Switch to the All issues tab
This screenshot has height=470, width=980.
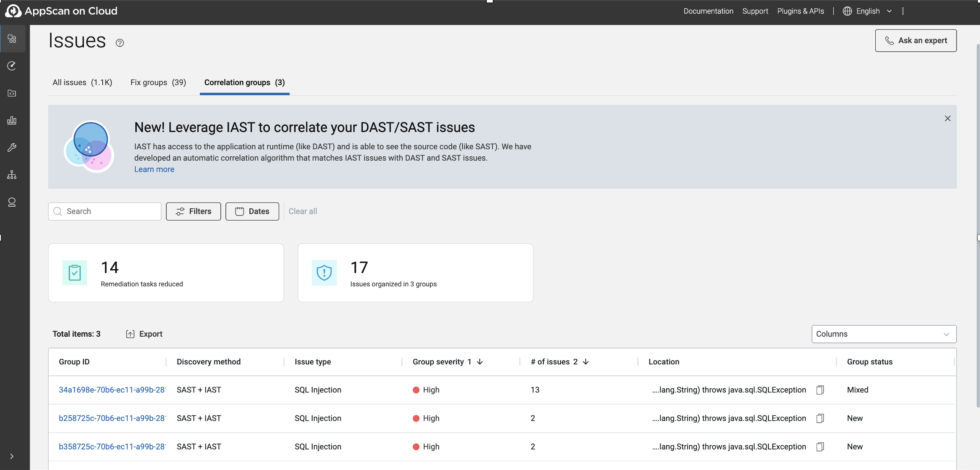[82, 83]
